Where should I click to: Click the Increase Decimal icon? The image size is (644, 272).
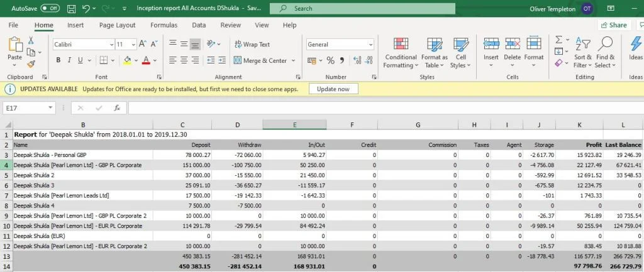coord(357,61)
